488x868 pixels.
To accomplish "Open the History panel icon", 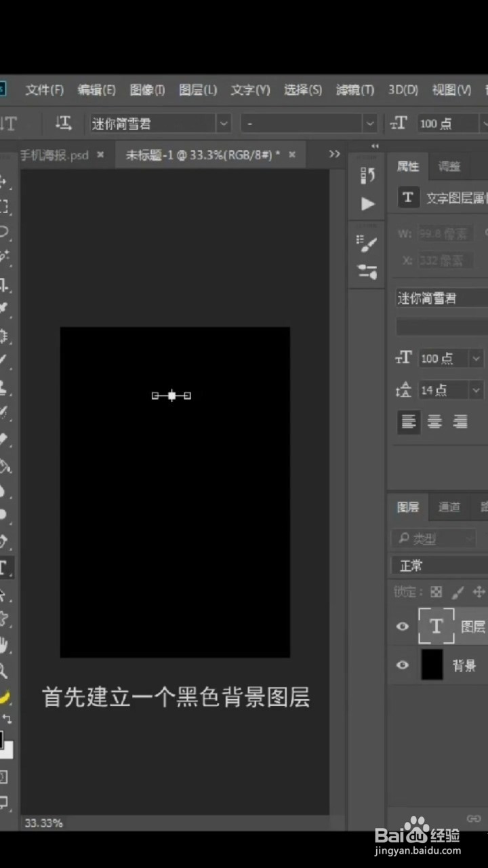I will tap(368, 175).
